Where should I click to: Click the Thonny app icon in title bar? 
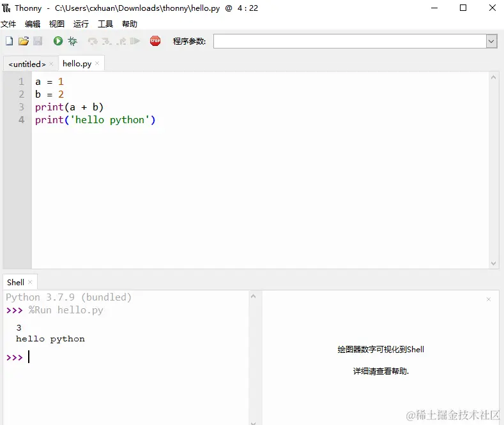[6, 8]
